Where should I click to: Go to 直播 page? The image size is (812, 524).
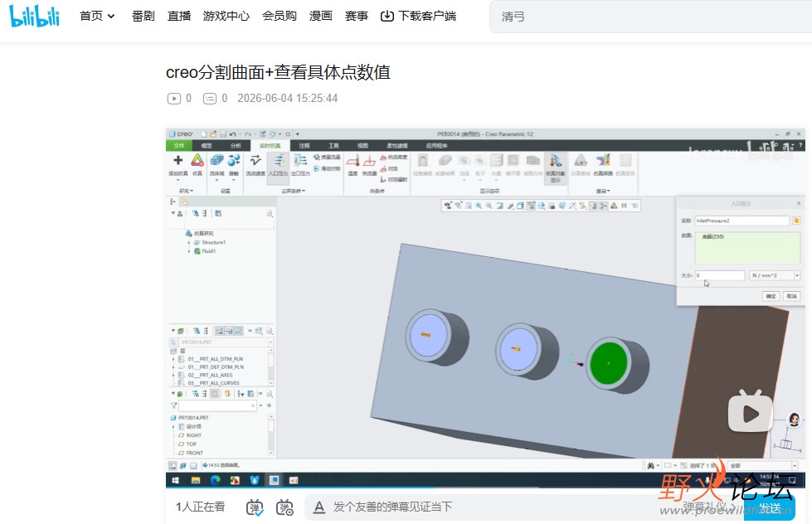179,16
